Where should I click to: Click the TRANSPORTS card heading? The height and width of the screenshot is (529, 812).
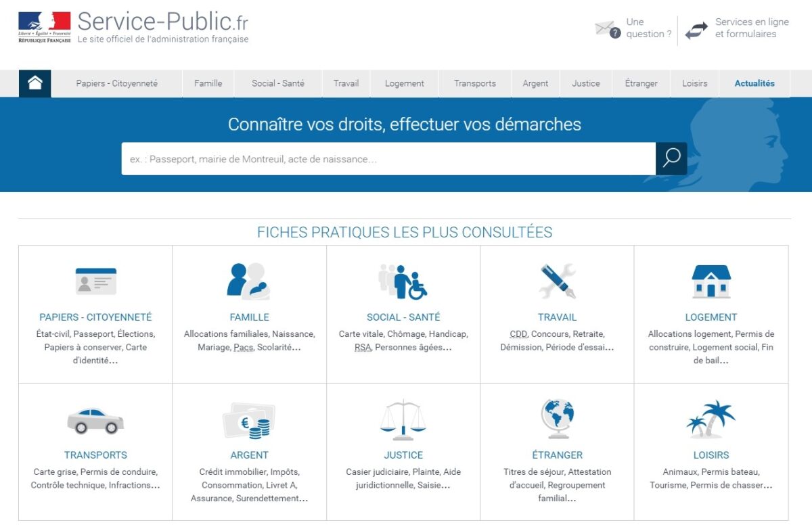tap(95, 455)
